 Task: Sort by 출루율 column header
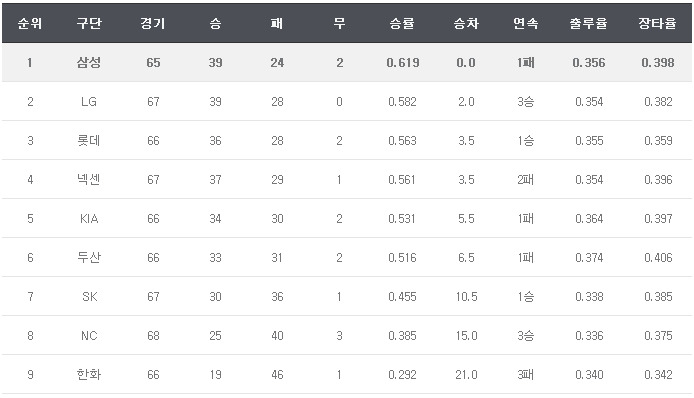[x=589, y=23]
